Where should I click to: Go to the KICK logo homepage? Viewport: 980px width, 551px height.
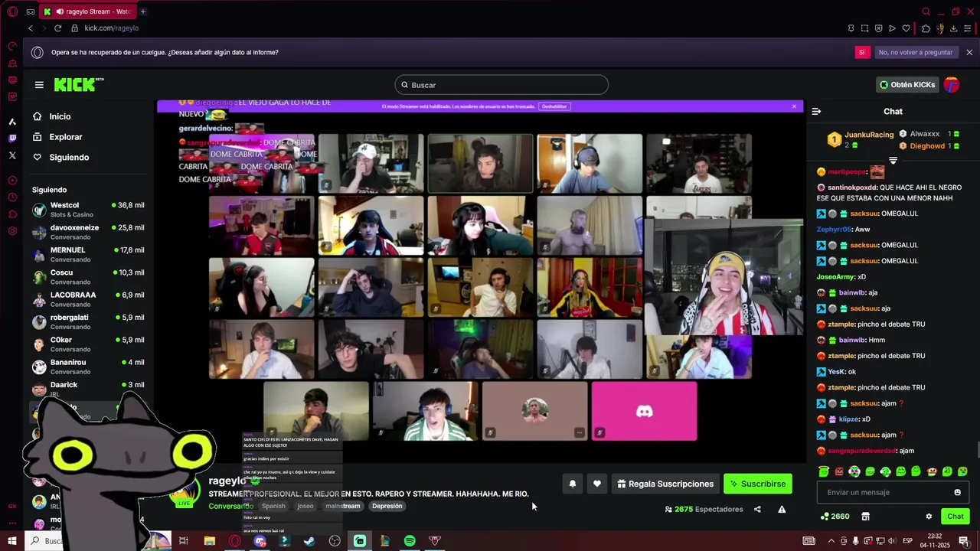click(x=78, y=85)
